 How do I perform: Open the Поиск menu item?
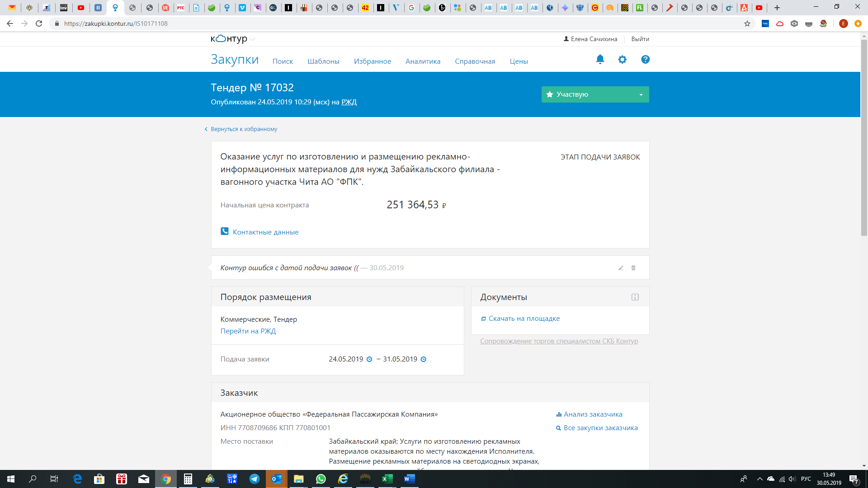[x=283, y=61]
